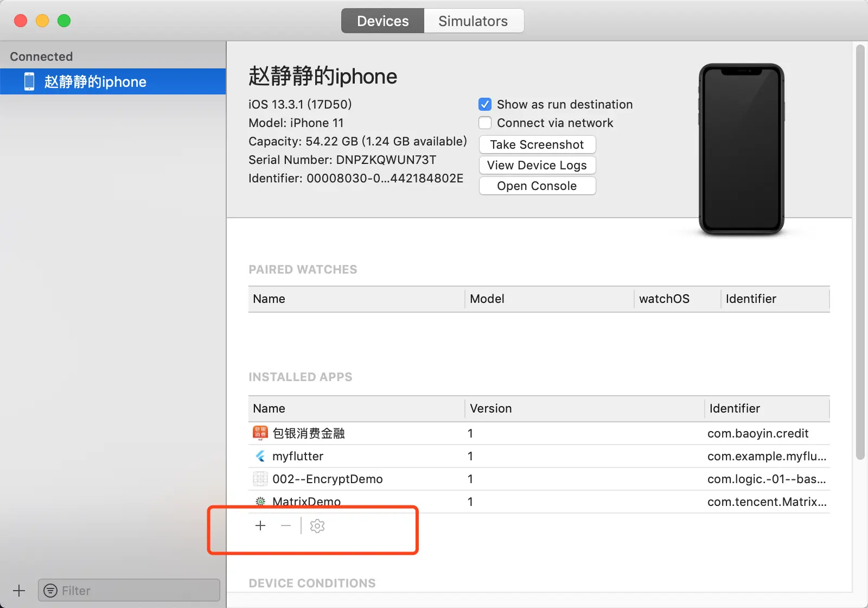Image resolution: width=868 pixels, height=608 pixels.
Task: Click the add app plus icon under Installed Apps
Action: pyautogui.click(x=260, y=525)
